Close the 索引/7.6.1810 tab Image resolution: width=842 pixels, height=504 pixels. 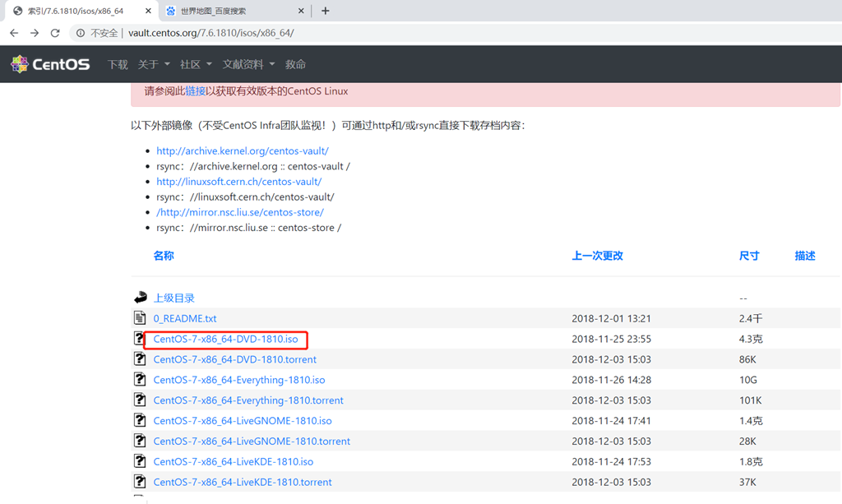[x=148, y=11]
